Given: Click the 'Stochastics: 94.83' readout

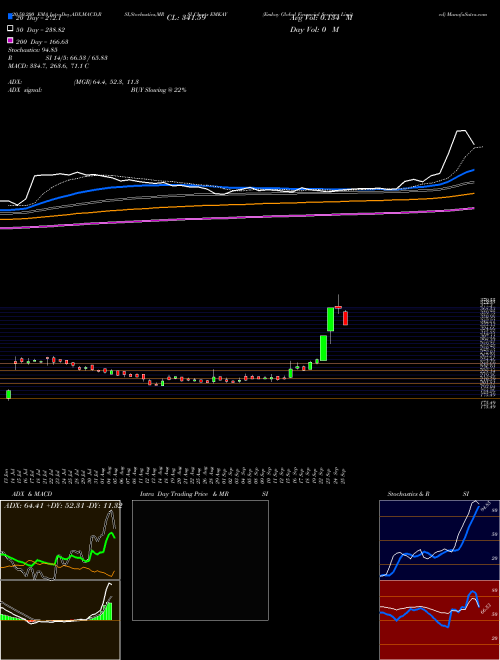Looking at the screenshot, I should pyautogui.click(x=32, y=50).
